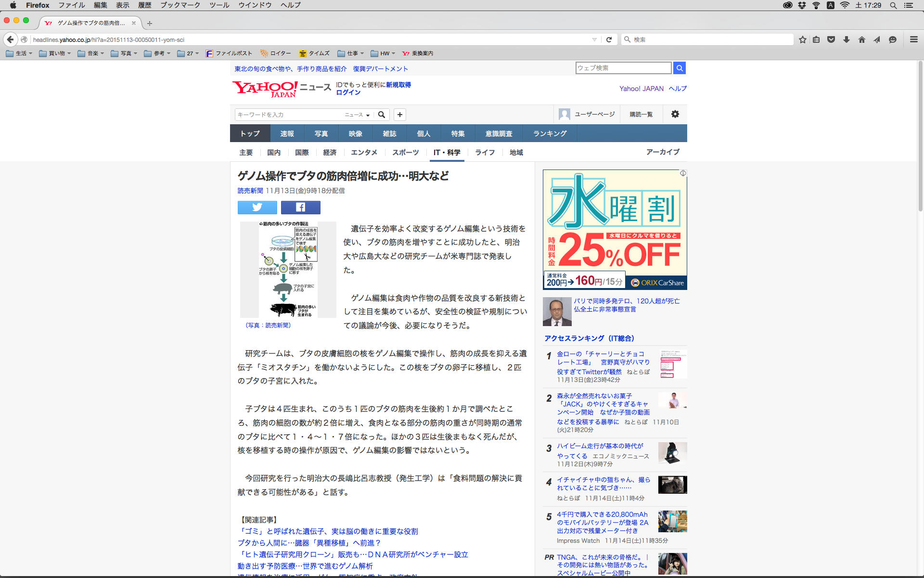This screenshot has height=578, width=924.
Task: Open the ブックマーク menu in menu bar
Action: 180,5
